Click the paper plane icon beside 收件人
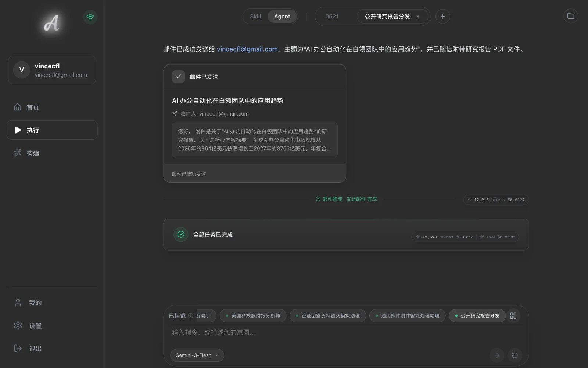This screenshot has height=368, width=588. click(175, 114)
